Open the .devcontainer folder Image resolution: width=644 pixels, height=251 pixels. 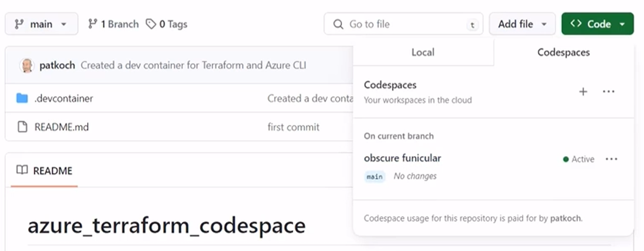tap(64, 98)
